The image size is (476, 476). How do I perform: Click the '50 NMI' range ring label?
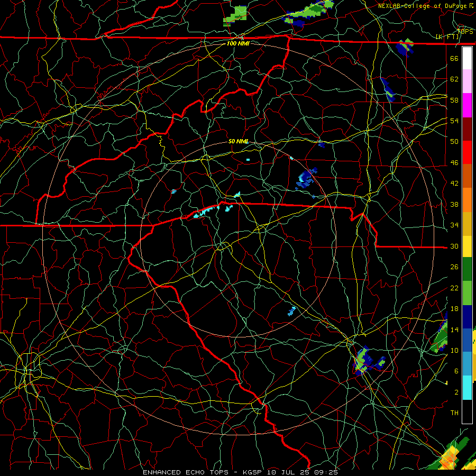(238, 141)
